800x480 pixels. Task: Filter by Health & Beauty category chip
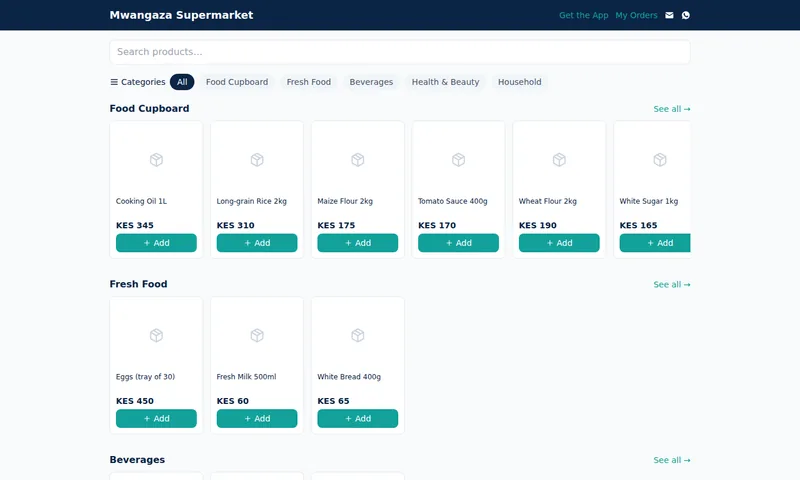[x=445, y=82]
